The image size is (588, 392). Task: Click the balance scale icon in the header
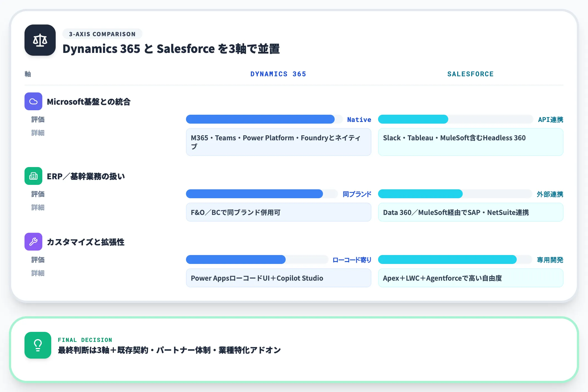(x=40, y=40)
